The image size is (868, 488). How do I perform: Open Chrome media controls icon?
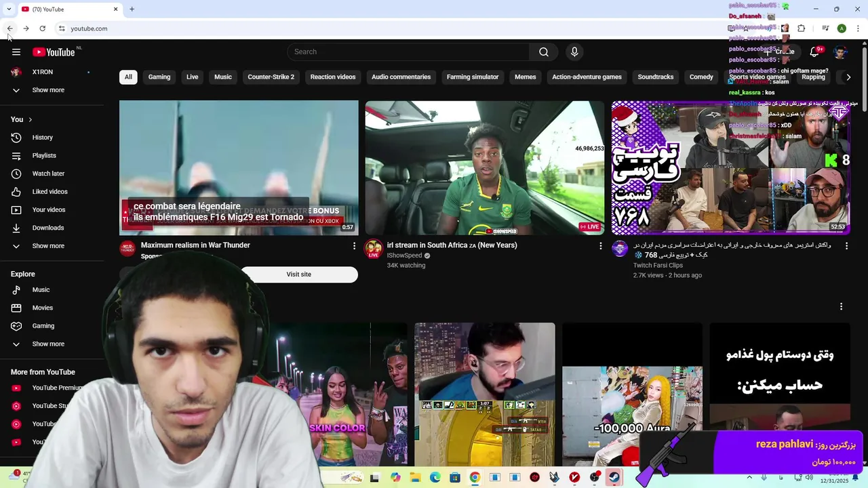coord(825,28)
